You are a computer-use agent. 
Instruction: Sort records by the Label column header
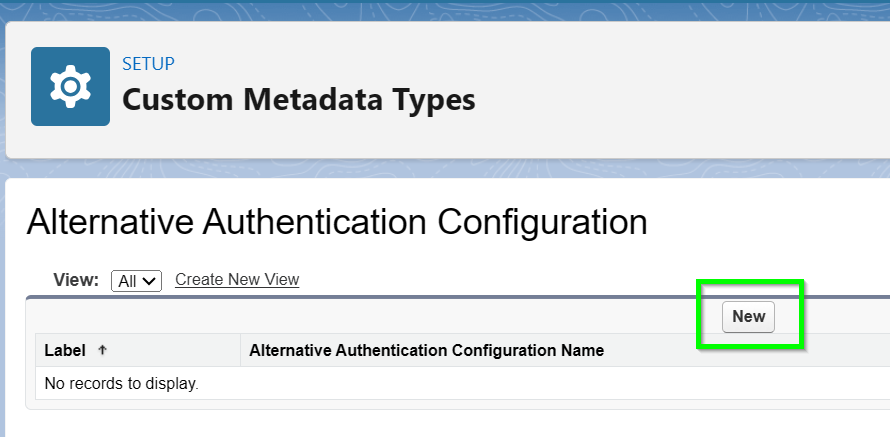67,351
